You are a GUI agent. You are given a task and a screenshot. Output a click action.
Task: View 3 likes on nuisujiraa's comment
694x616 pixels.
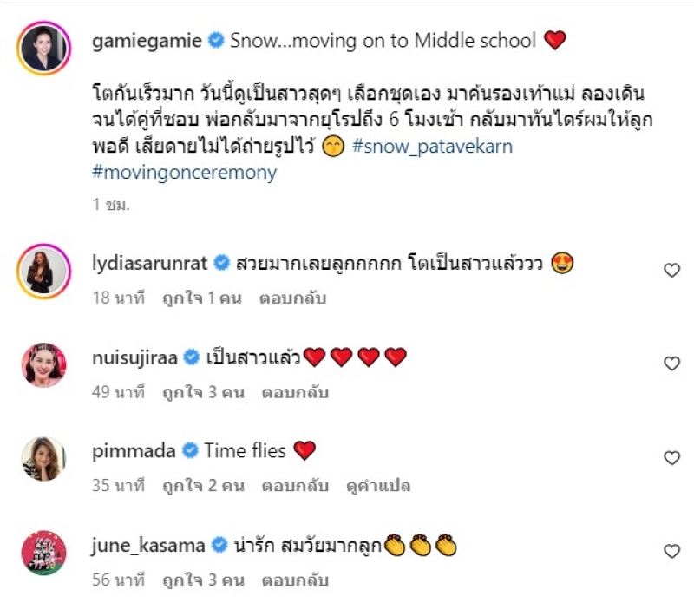[203, 392]
